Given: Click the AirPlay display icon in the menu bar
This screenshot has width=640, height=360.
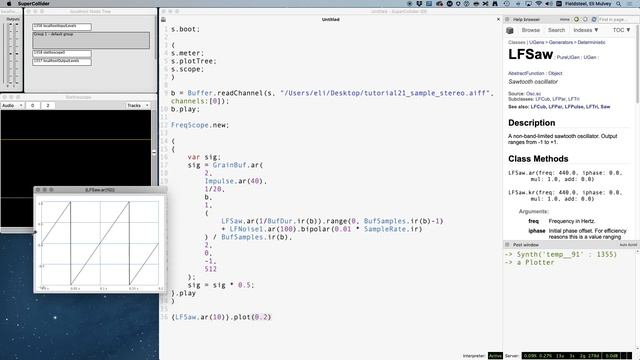Looking at the screenshot, I should 528,4.
